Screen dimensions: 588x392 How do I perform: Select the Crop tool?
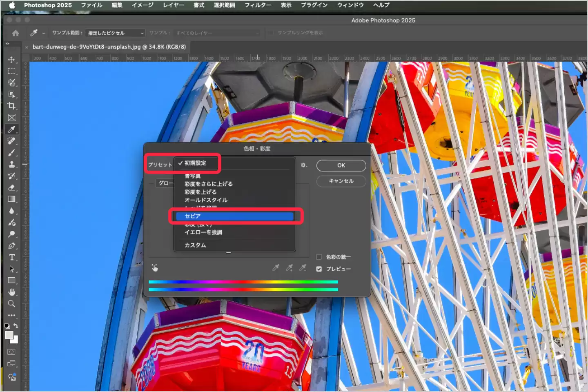[11, 106]
